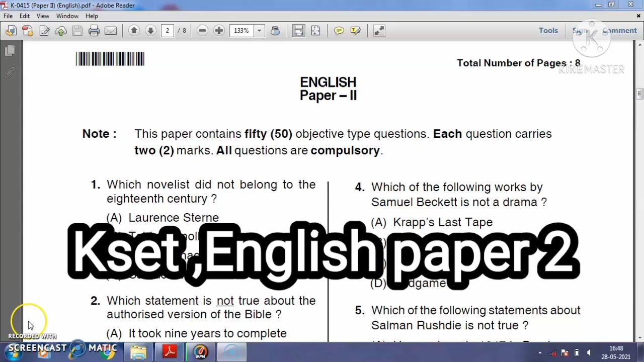The image size is (644, 362).
Task: Open the Edit menu
Action: tap(25, 16)
